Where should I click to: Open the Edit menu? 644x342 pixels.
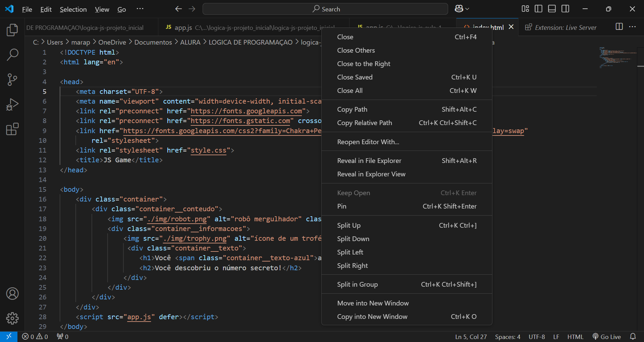click(46, 9)
